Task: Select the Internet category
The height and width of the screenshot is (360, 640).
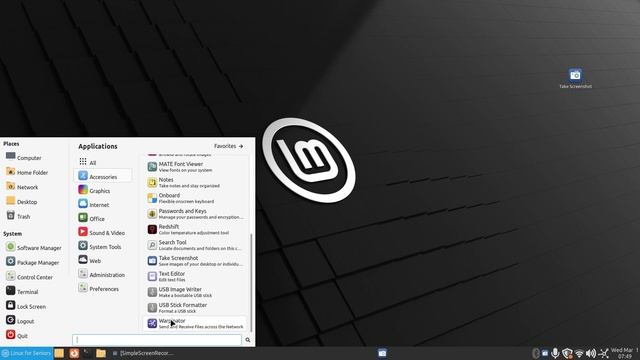Action: tap(103, 204)
